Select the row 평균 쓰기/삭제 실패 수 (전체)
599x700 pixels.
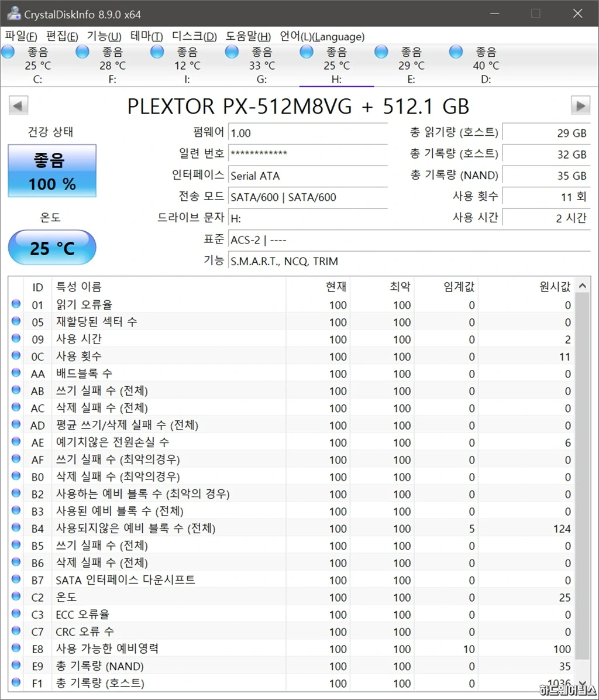click(x=292, y=425)
